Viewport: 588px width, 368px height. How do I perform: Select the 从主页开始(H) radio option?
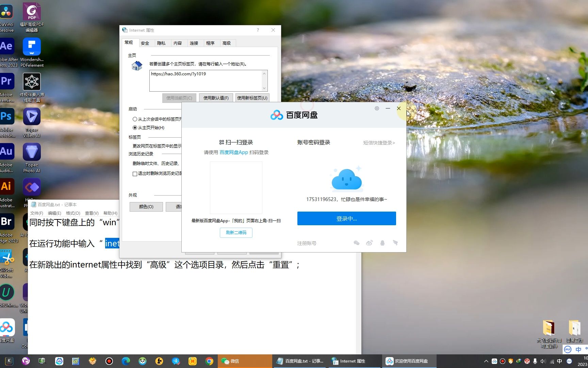135,128
